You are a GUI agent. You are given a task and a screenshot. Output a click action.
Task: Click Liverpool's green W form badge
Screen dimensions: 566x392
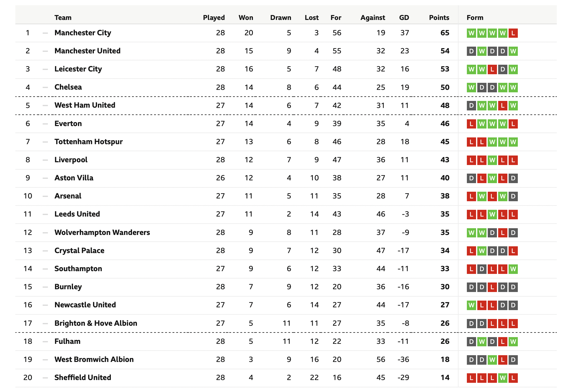[492, 160]
